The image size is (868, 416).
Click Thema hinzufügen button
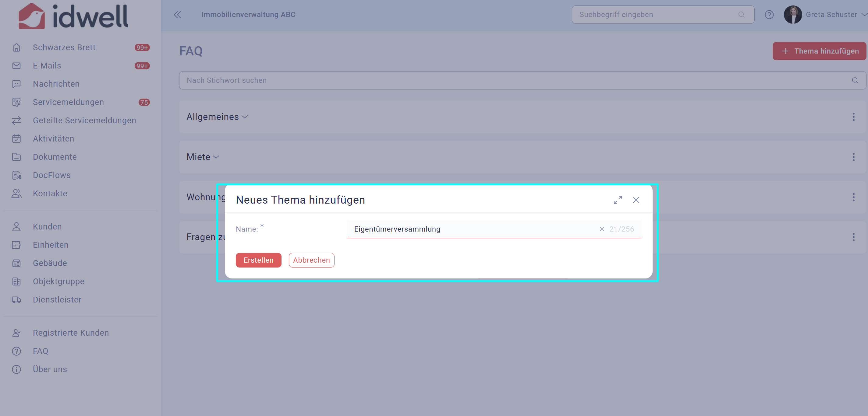tap(819, 51)
